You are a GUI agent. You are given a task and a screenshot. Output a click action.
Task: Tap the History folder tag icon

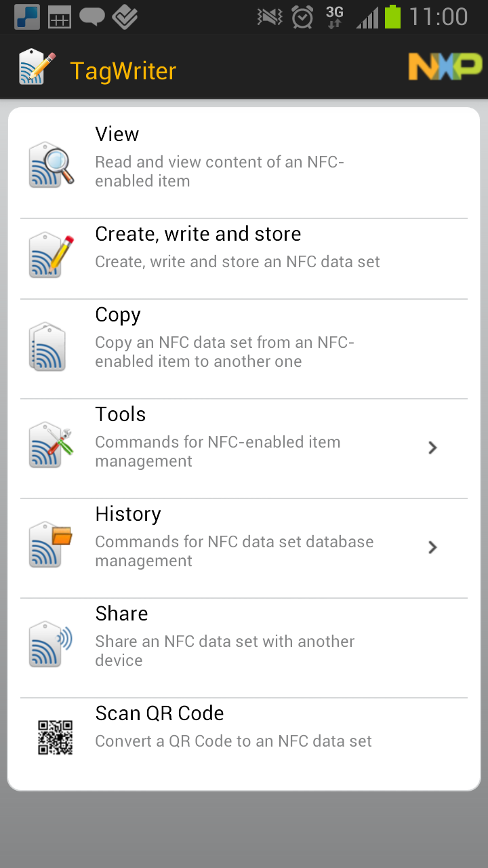52,545
